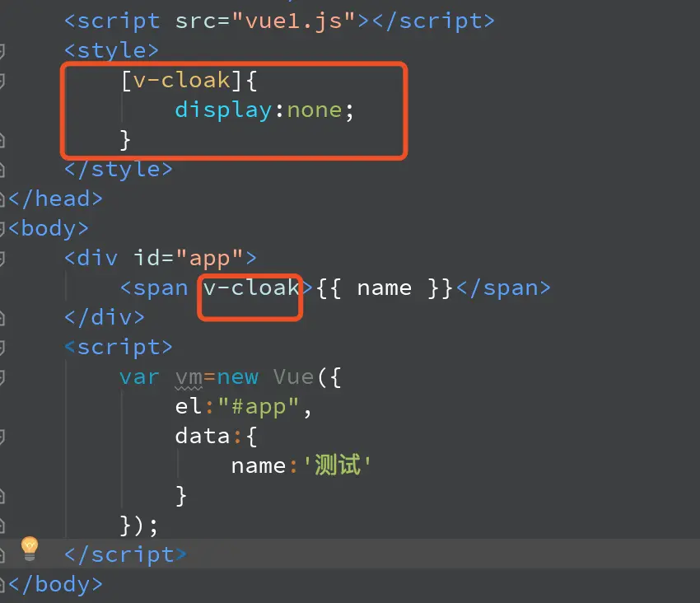This screenshot has width=700, height=603.
Task: Click the <body> opening tag
Action: coord(49,228)
